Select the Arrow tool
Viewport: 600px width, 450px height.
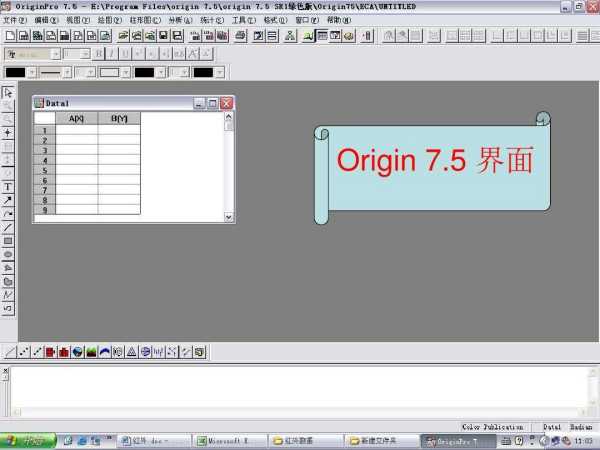(8, 200)
